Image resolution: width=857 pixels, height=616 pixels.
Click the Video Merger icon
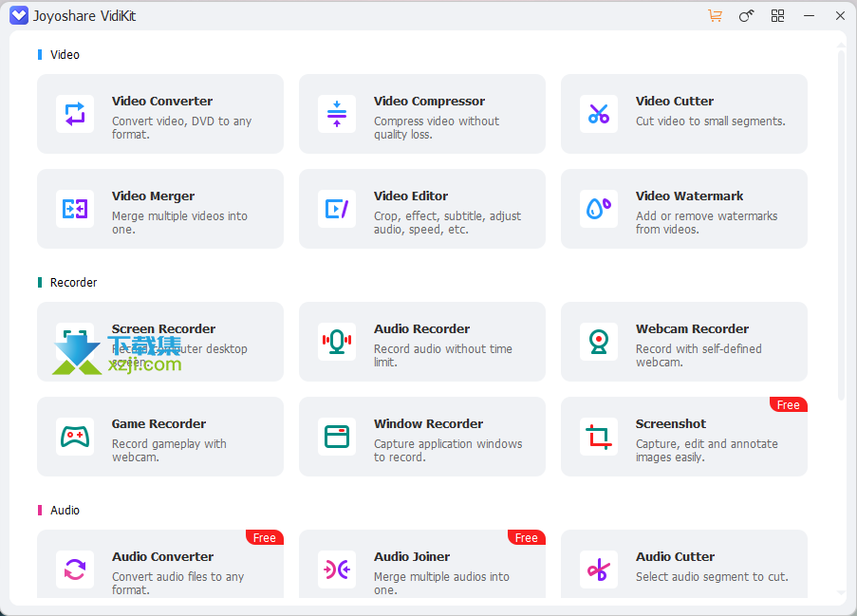(x=75, y=209)
